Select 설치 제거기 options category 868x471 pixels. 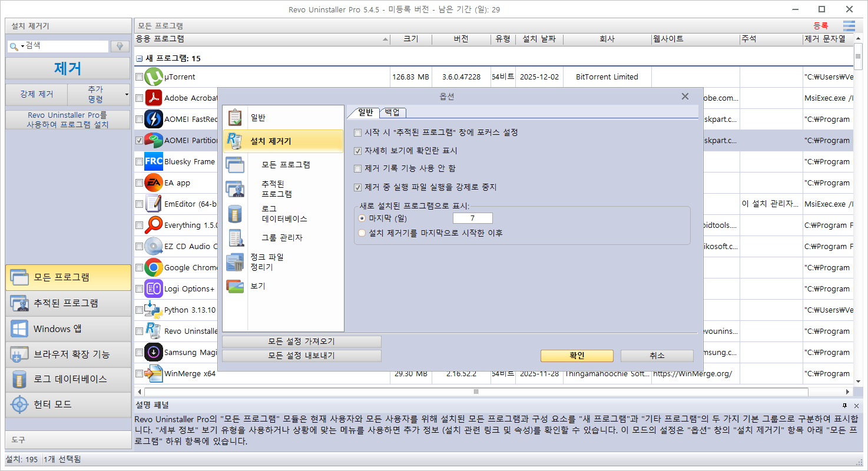click(283, 141)
